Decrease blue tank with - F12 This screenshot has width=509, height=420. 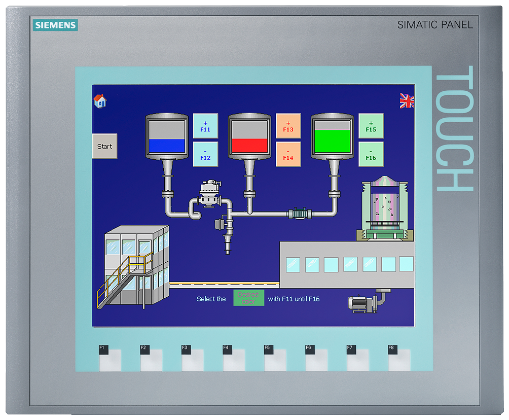click(x=205, y=154)
